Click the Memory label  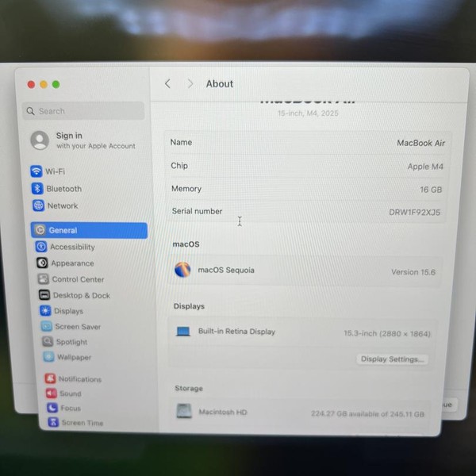point(186,189)
